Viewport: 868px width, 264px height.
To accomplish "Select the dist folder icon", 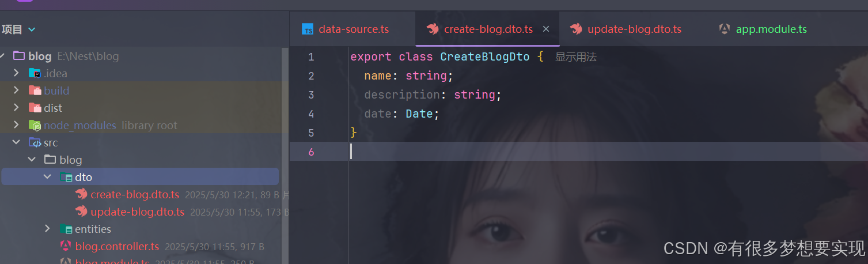I will (x=35, y=108).
